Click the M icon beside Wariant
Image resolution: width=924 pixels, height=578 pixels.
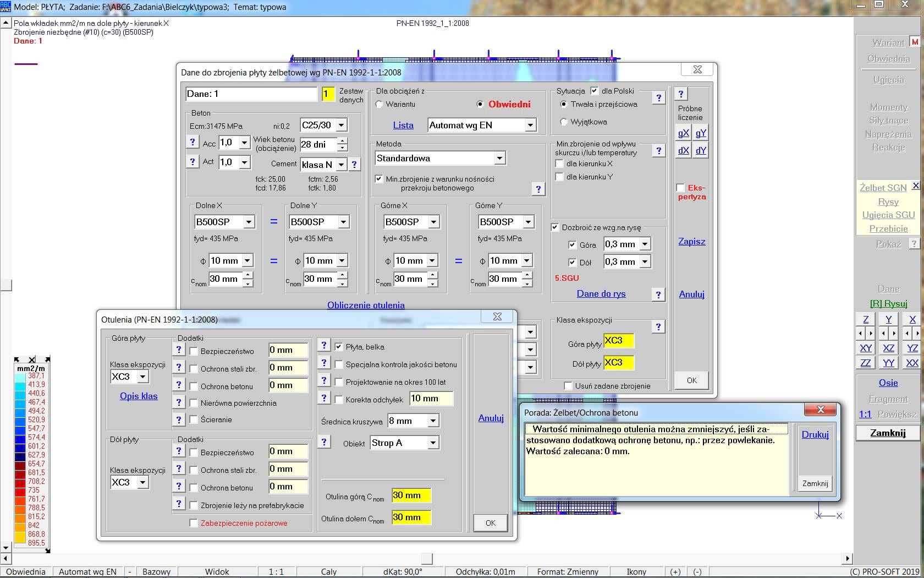915,42
